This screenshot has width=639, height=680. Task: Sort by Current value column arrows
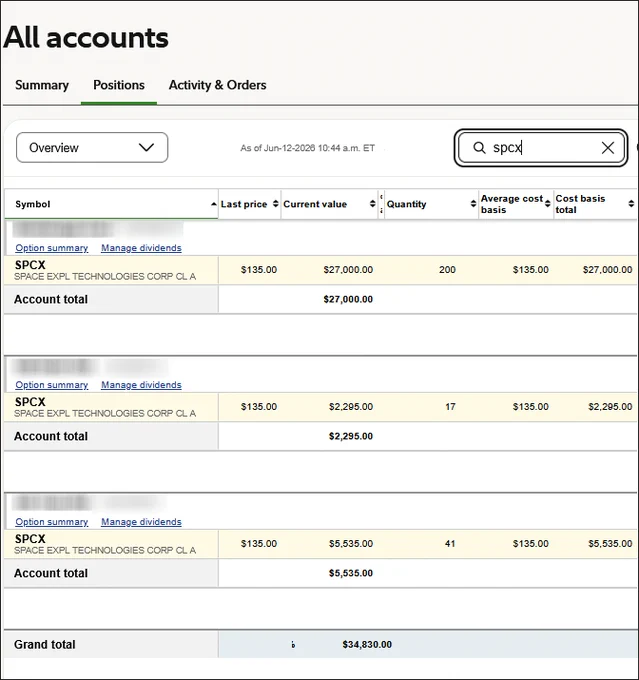click(372, 204)
